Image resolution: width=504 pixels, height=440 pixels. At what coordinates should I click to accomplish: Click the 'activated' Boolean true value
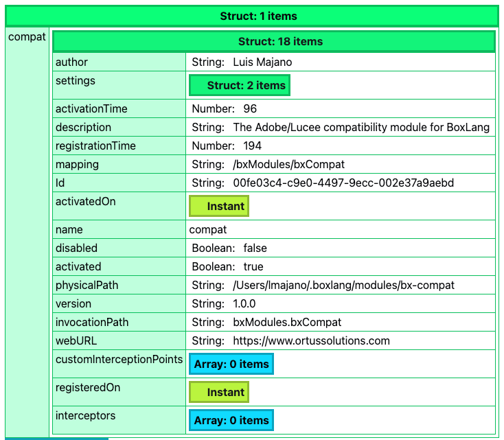pyautogui.click(x=253, y=267)
